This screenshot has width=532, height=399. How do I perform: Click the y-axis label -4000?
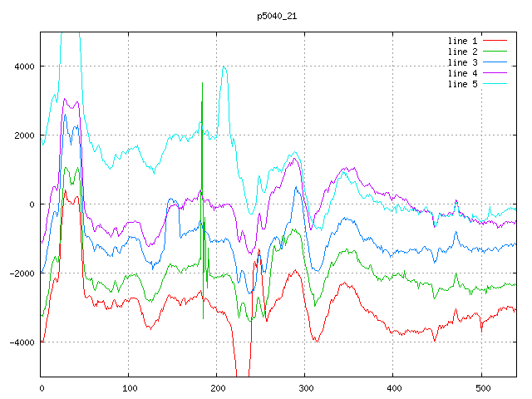22,342
